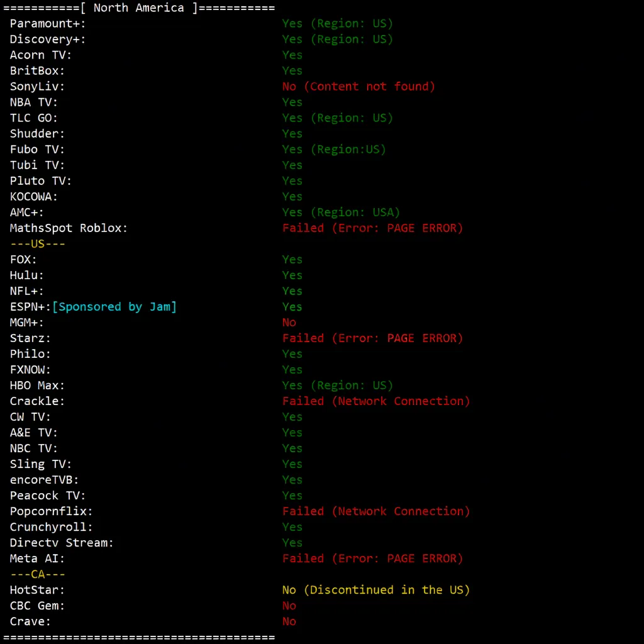Select the Meta AI label
The image size is (644, 644).
[x=37, y=558]
